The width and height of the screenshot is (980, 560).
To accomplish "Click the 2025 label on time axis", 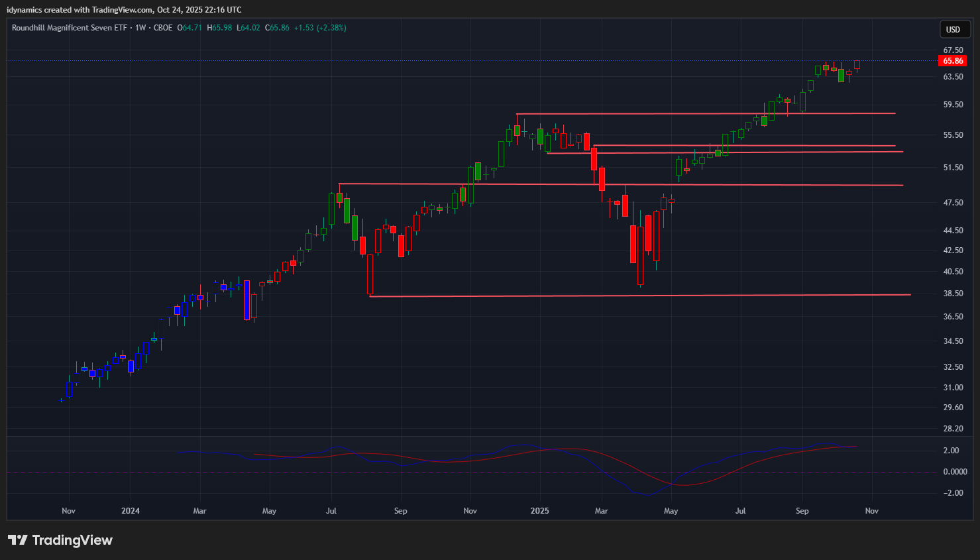I will 540,511.
